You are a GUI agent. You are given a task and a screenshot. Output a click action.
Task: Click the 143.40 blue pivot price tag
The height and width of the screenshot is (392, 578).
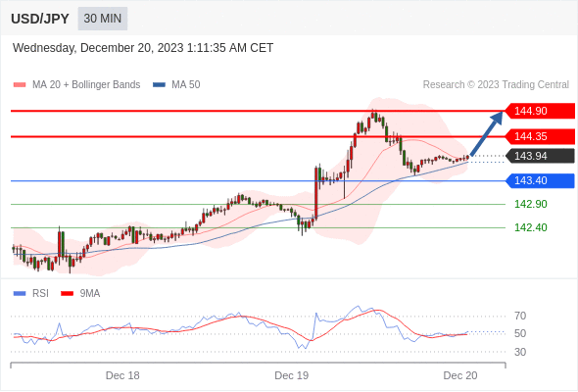tap(540, 180)
